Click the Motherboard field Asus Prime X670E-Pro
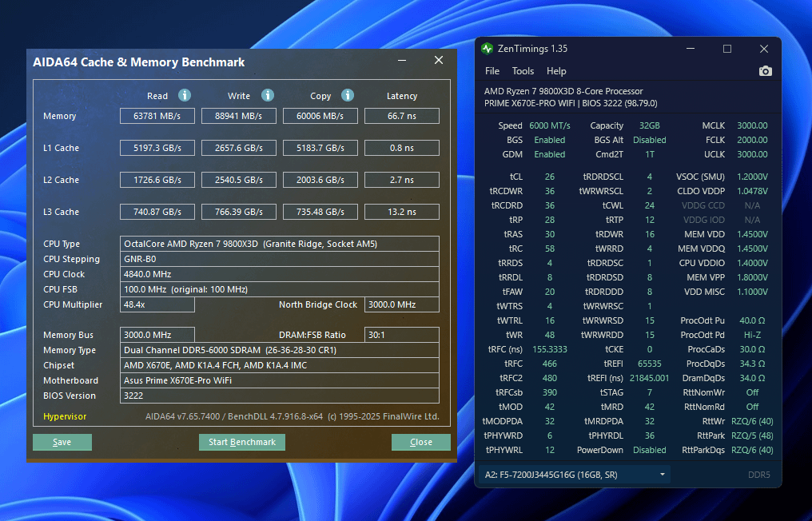Viewport: 812px width, 521px height. coord(280,380)
